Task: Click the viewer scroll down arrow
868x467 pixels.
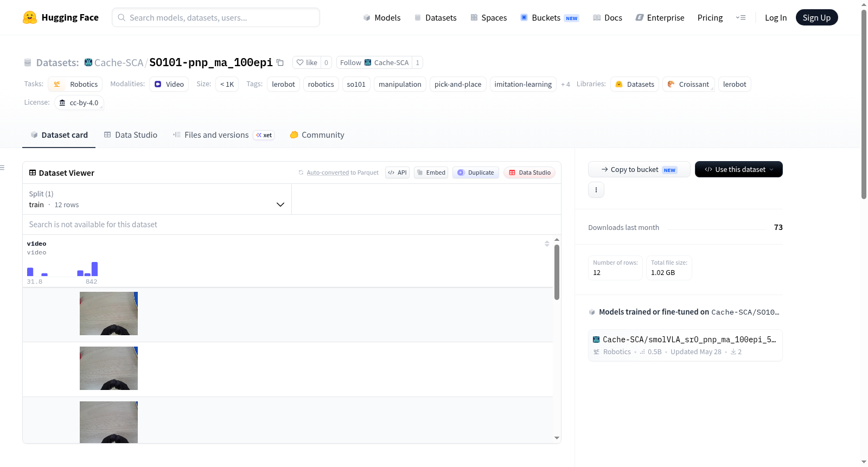Action: 557,438
